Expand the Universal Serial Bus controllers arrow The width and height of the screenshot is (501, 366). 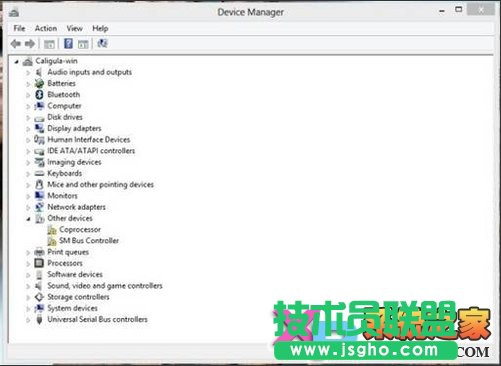tap(28, 320)
